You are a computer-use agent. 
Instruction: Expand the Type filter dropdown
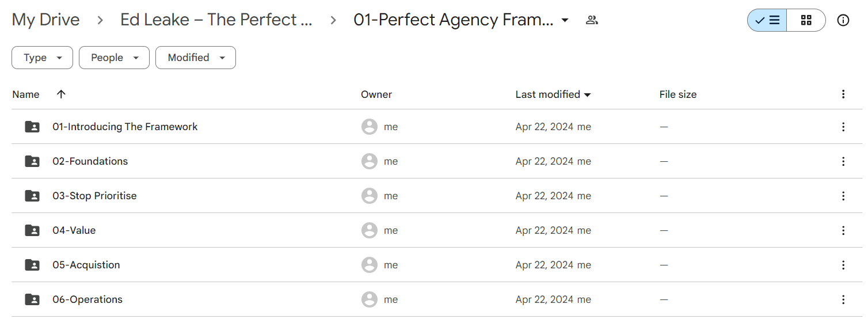pyautogui.click(x=42, y=58)
